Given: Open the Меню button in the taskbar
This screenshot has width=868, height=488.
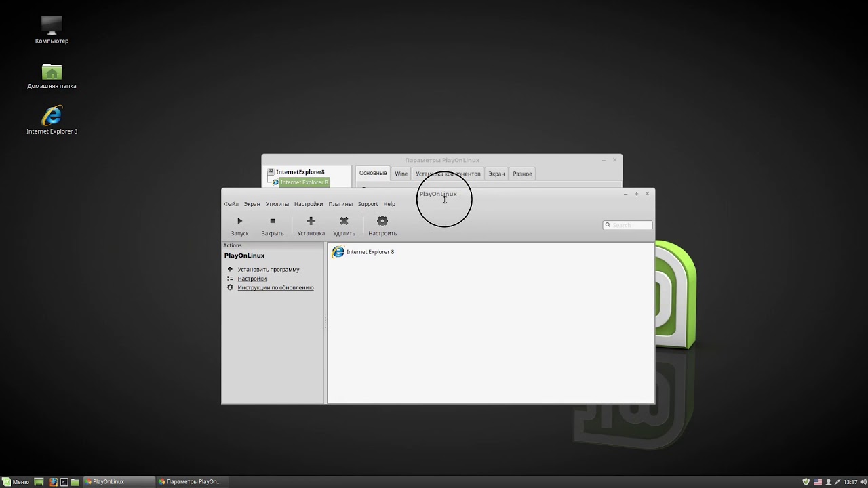Looking at the screenshot, I should pos(16,482).
